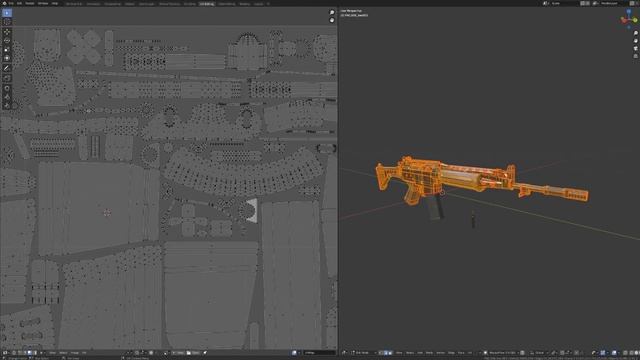Screen dimensions: 640x360
Task: Toggle UV sync selection in UV header
Action: (x=13, y=353)
